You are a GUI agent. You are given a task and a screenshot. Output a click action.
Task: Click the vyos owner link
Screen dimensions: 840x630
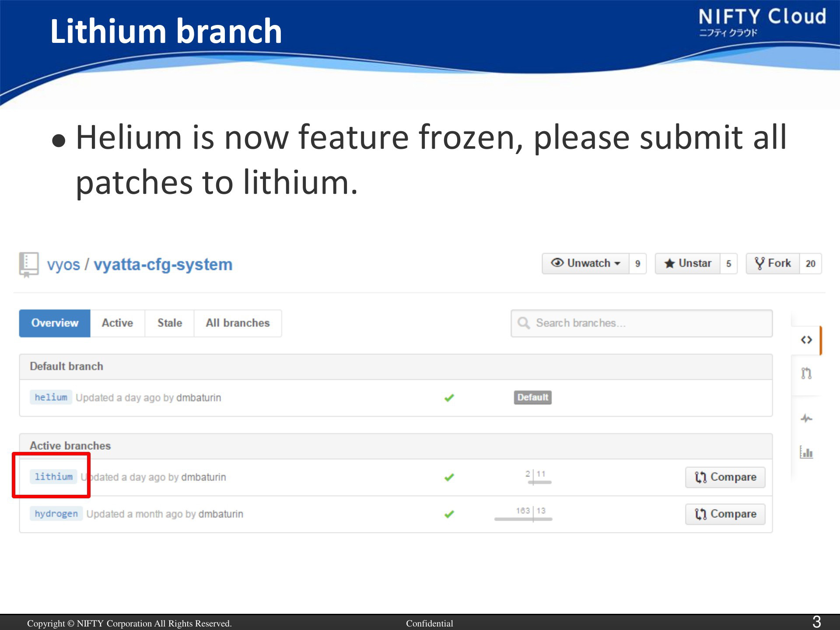63,265
